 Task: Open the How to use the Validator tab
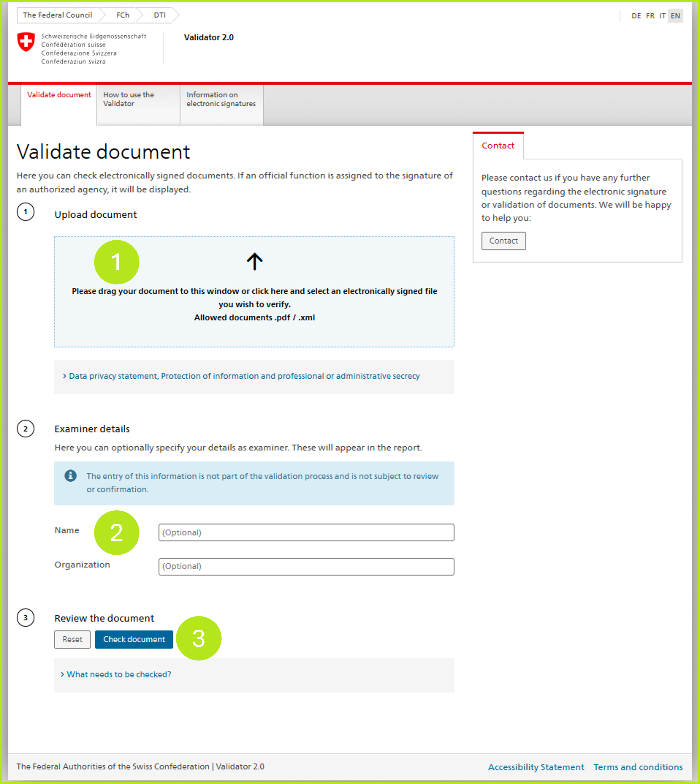point(128,99)
